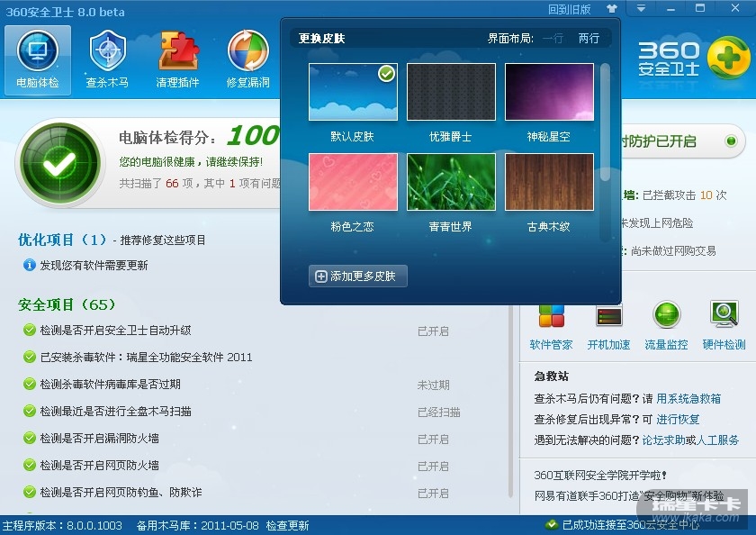Click 备用木马库 2011-05-08 in status bar
This screenshot has height=535, width=756.
[x=198, y=525]
